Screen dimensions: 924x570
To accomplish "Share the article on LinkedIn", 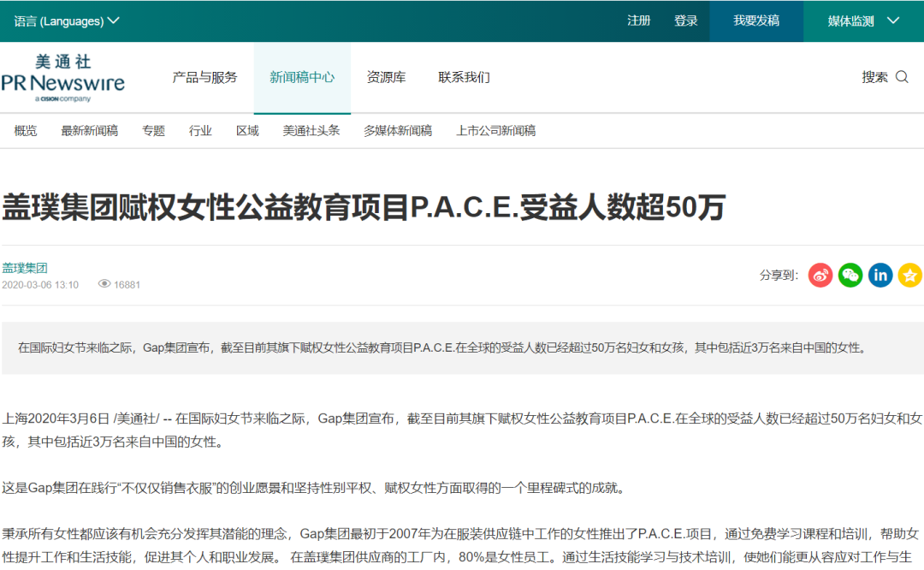I will (880, 275).
